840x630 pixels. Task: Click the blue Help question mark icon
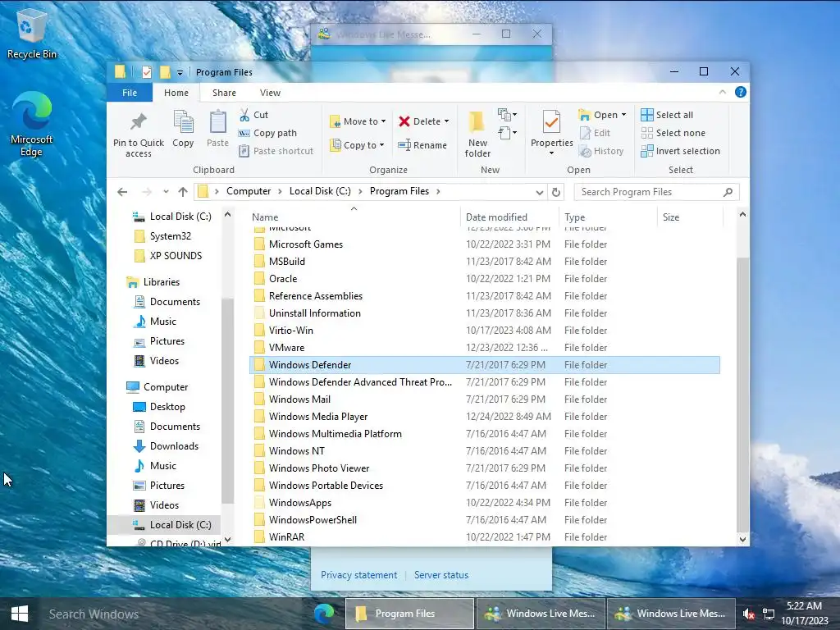click(x=741, y=92)
